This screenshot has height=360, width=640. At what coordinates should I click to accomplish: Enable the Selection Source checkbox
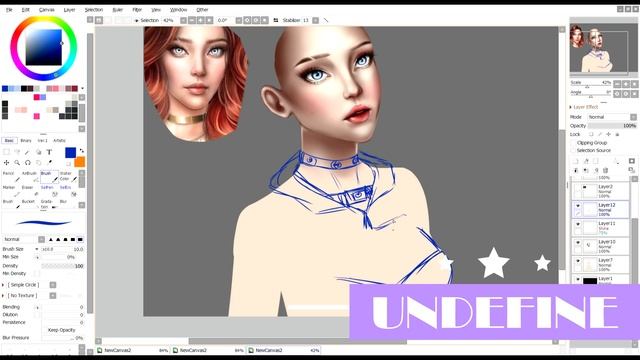[x=573, y=150]
